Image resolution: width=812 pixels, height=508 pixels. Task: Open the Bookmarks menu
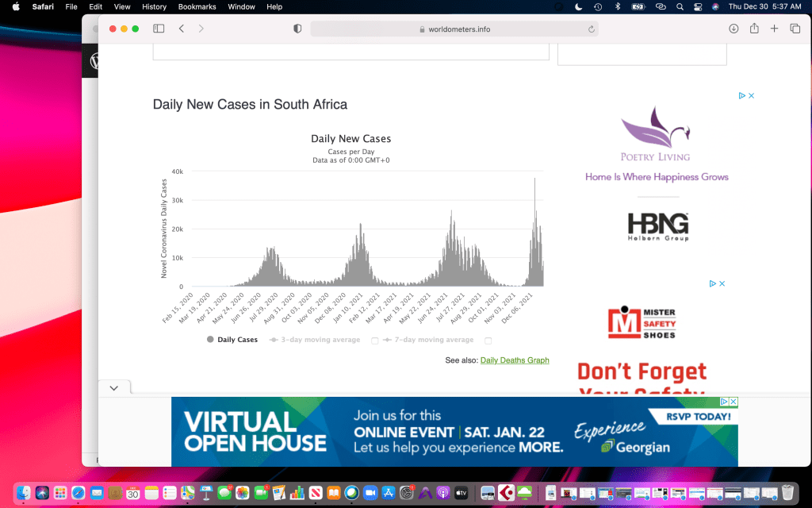pyautogui.click(x=197, y=6)
